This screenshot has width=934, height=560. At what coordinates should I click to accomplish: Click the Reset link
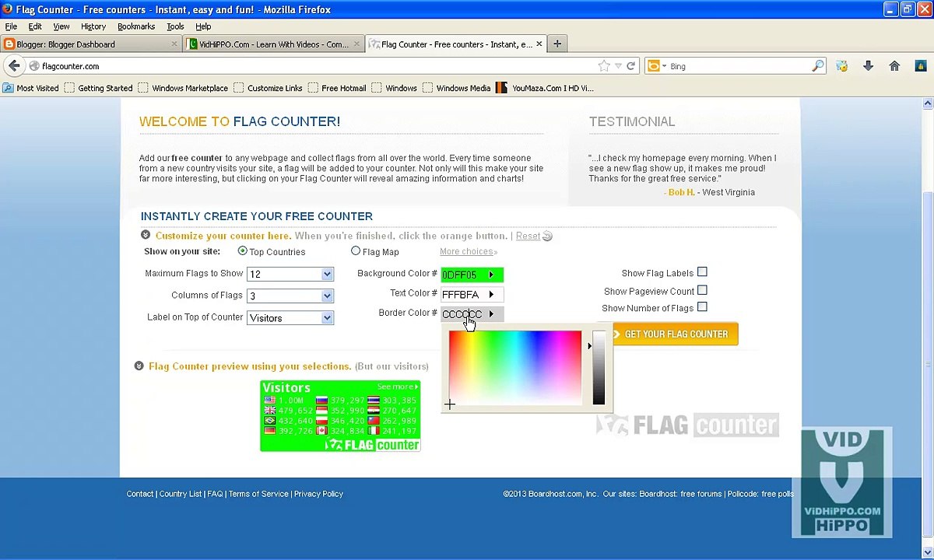(527, 236)
